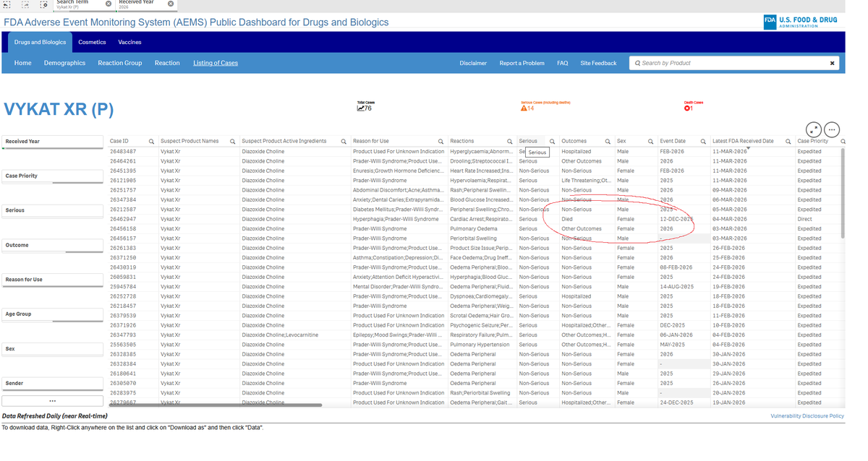Go to the Home page

click(23, 63)
